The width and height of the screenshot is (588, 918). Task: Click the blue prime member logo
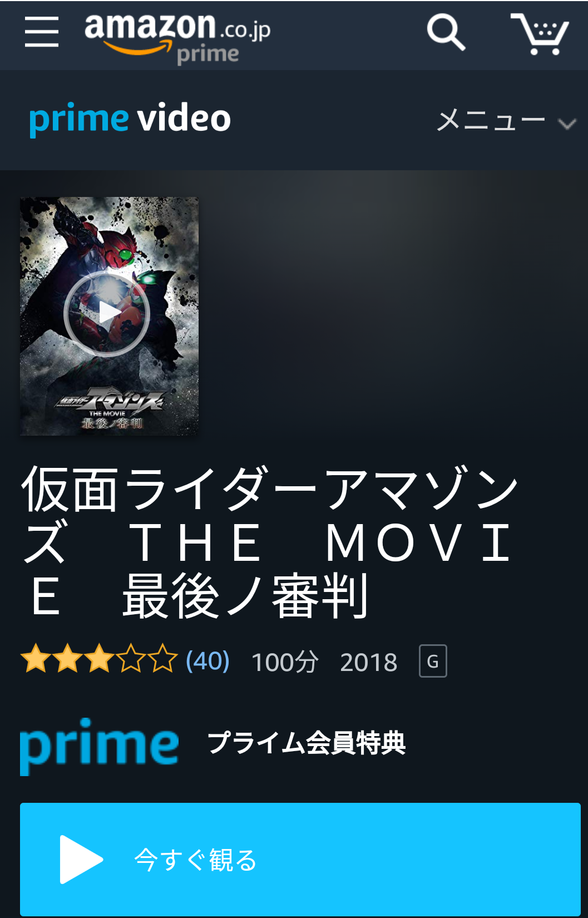coord(99,746)
